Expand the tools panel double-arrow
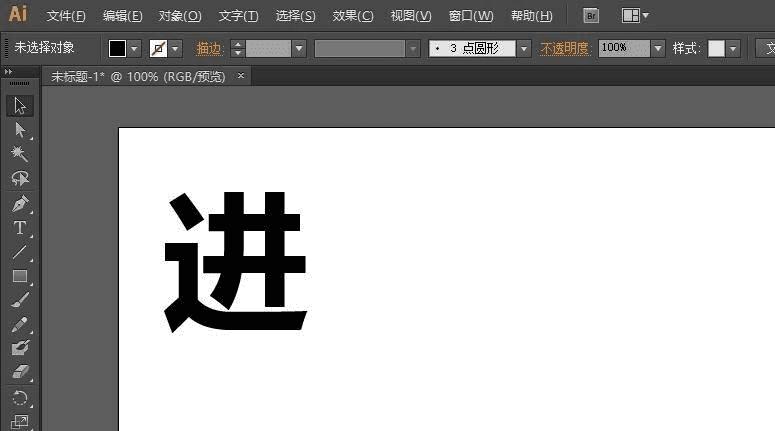The height and width of the screenshot is (431, 775). tap(8, 72)
